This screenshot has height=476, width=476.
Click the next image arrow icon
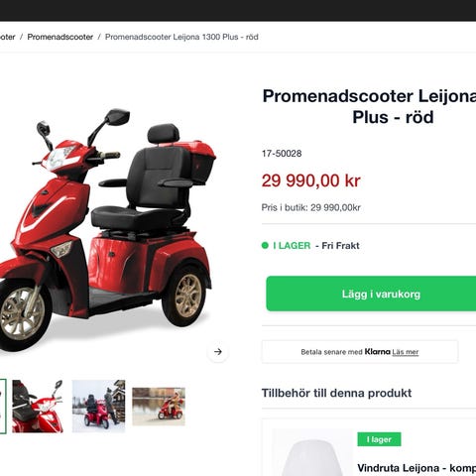coord(218,352)
